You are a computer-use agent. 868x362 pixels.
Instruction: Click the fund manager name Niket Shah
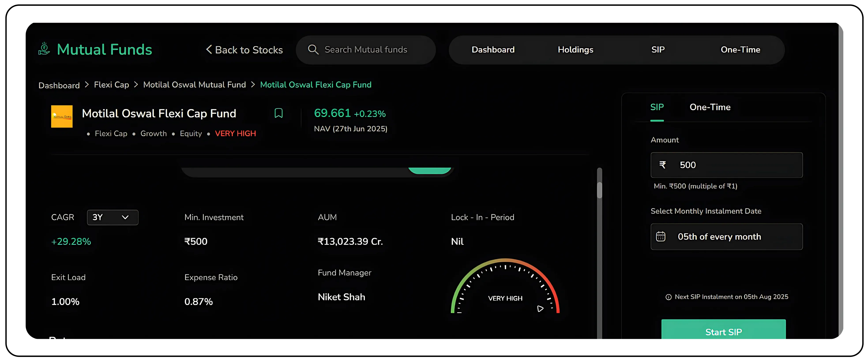[341, 297]
